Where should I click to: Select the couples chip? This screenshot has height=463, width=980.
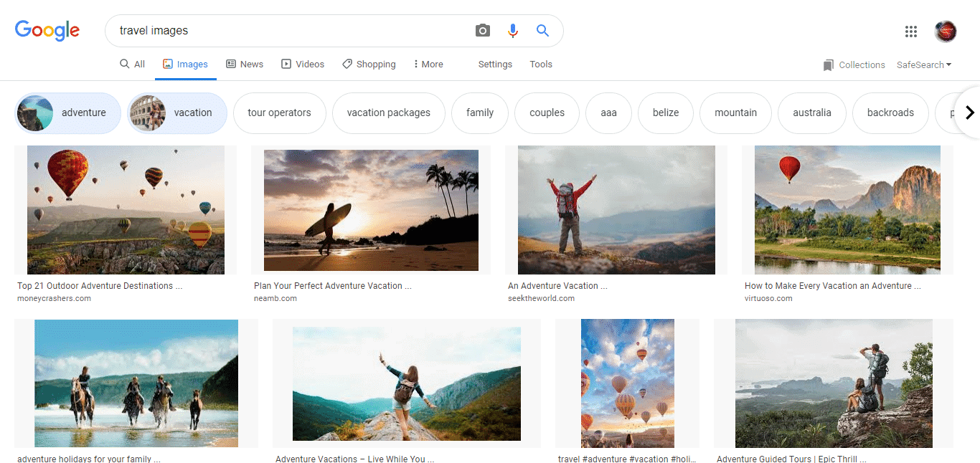pos(547,113)
